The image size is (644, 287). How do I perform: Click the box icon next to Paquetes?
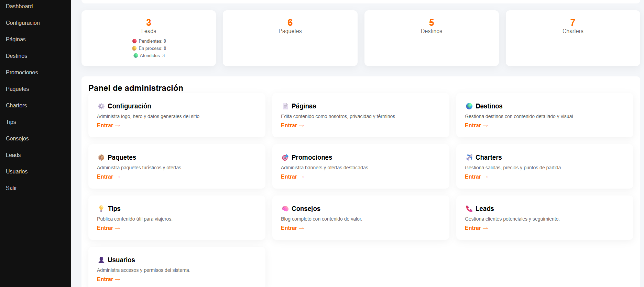point(101,157)
